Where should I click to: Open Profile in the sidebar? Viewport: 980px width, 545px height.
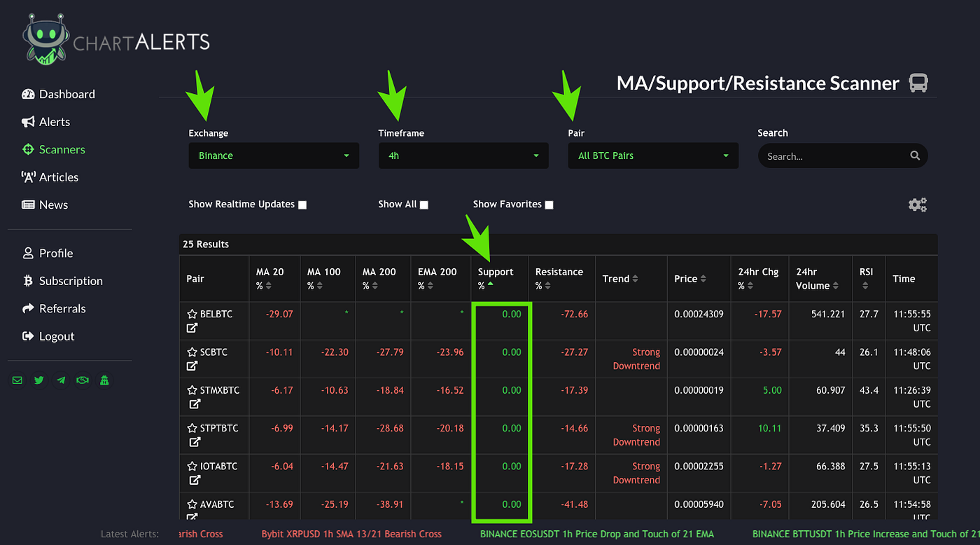coord(47,253)
